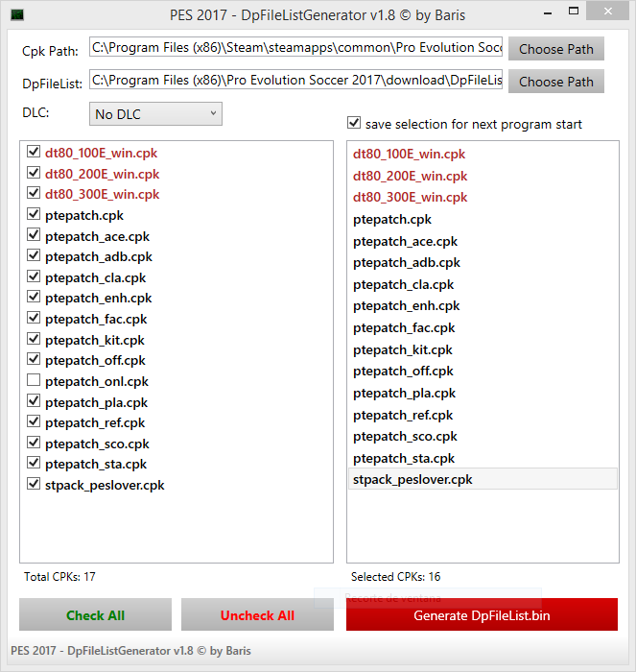Click Choose Path next to Cpk Path
636x672 pixels.
(x=556, y=49)
